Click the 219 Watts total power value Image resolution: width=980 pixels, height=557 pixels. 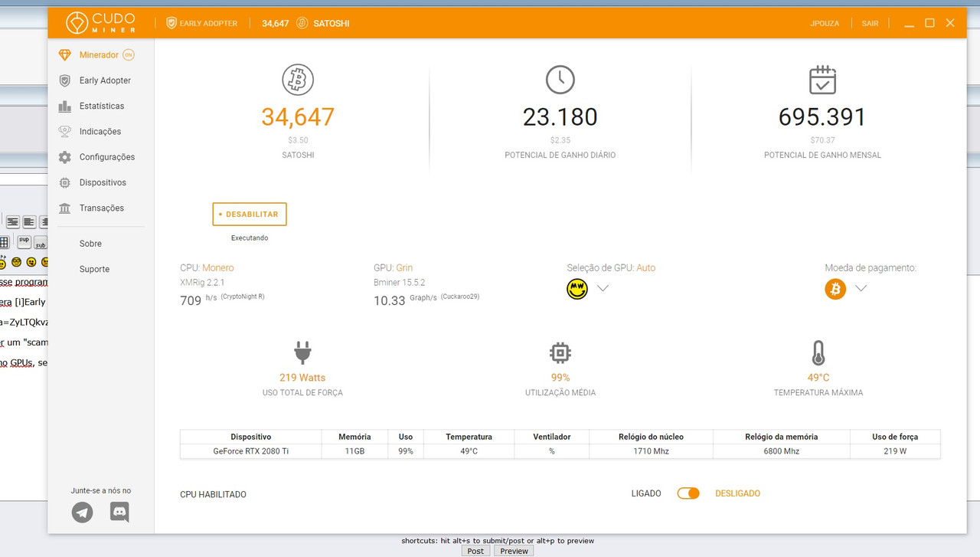pos(302,378)
